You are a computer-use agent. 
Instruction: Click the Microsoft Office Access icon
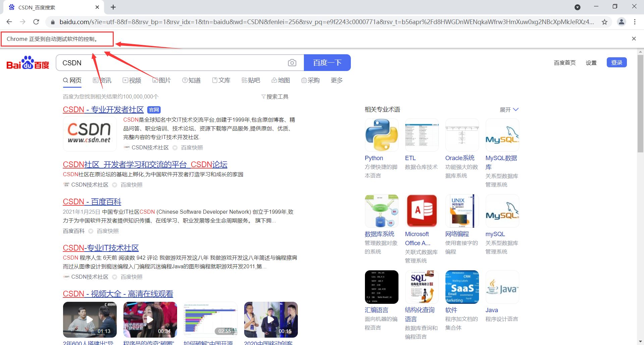422,211
